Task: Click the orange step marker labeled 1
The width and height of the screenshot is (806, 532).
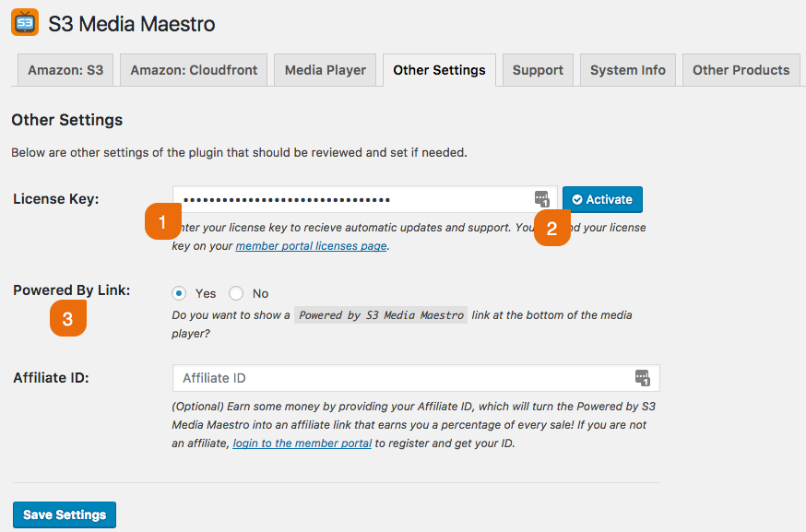Action: point(163,220)
